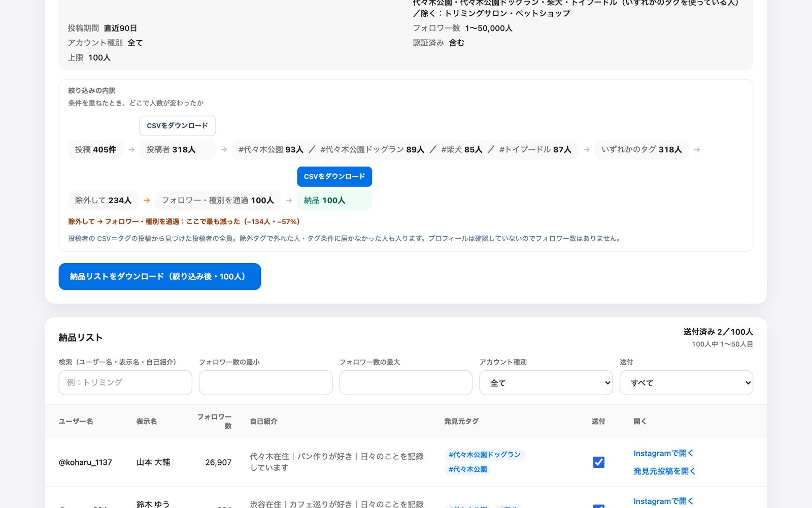Image resolution: width=812 pixels, height=508 pixels.
Task: Download CSV above the 投稿者 318人 chip
Action: [177, 125]
